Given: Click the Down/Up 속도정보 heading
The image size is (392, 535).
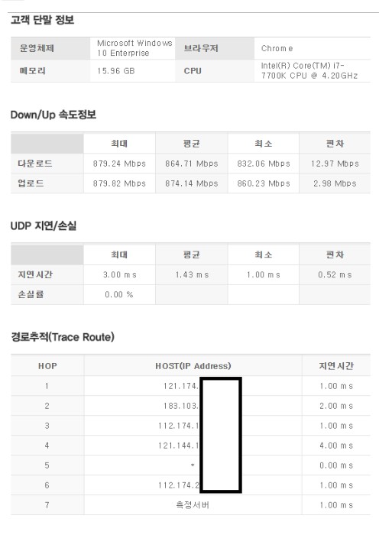Looking at the screenshot, I should tap(53, 115).
